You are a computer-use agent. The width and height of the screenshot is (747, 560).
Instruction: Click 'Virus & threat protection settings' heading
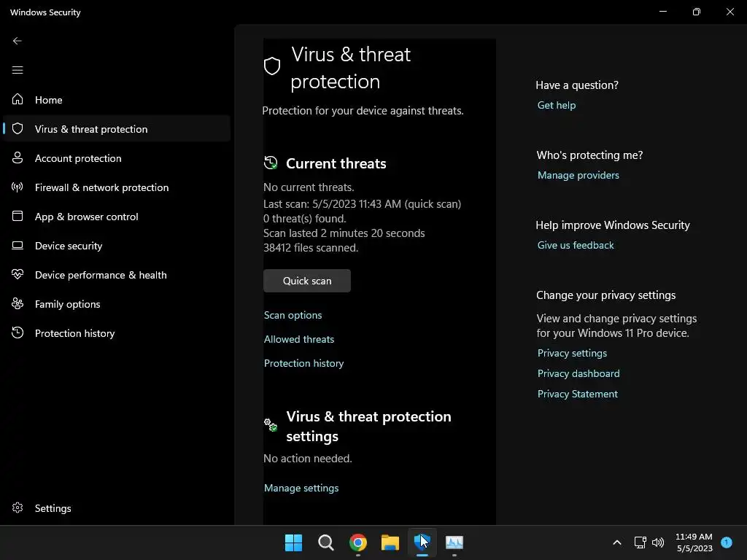tap(368, 426)
